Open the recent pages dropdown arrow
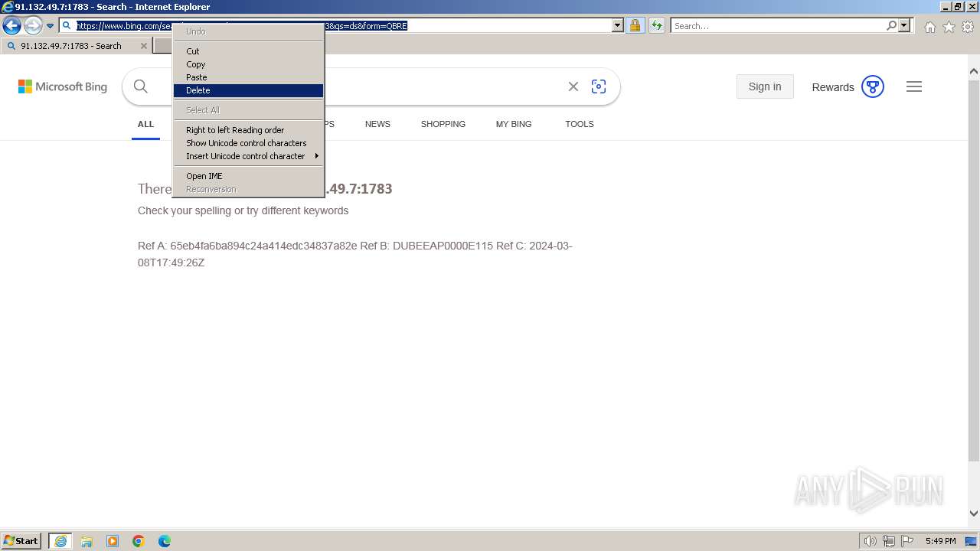The height and width of the screenshot is (551, 980). (x=51, y=26)
